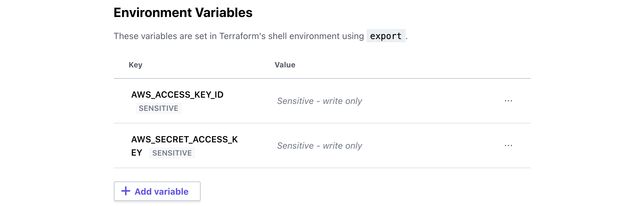Image resolution: width=644 pixels, height=206 pixels.
Task: Select the AWS_ACCESS_KEY_ID key name
Action: [x=177, y=95]
